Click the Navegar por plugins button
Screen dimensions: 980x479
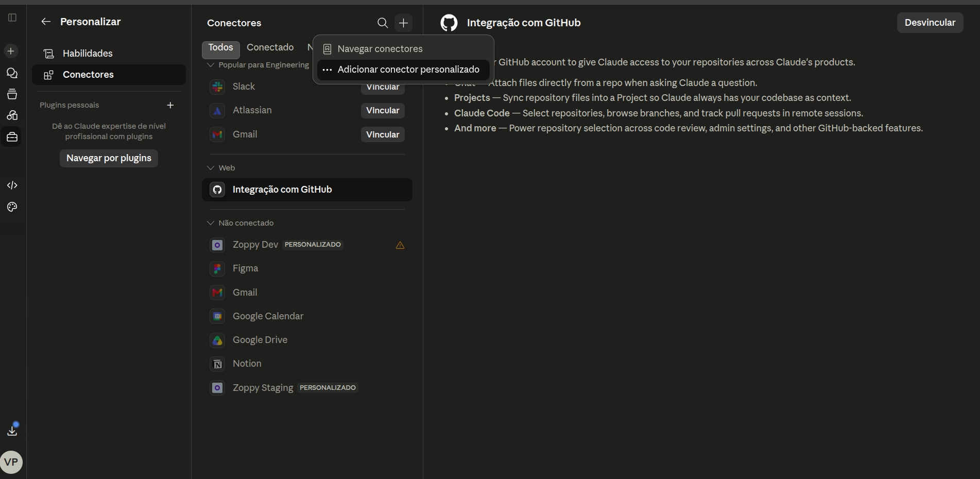click(109, 158)
